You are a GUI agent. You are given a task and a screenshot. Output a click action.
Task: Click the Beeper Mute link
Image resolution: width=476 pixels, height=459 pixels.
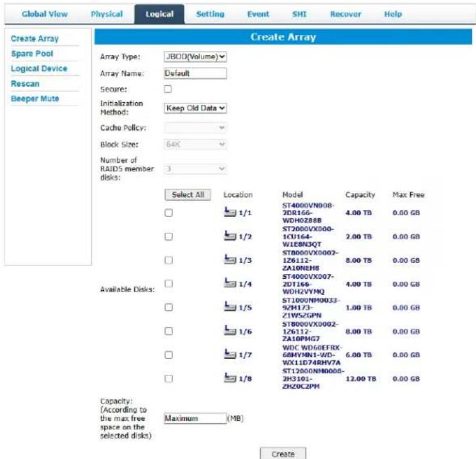[x=35, y=99]
